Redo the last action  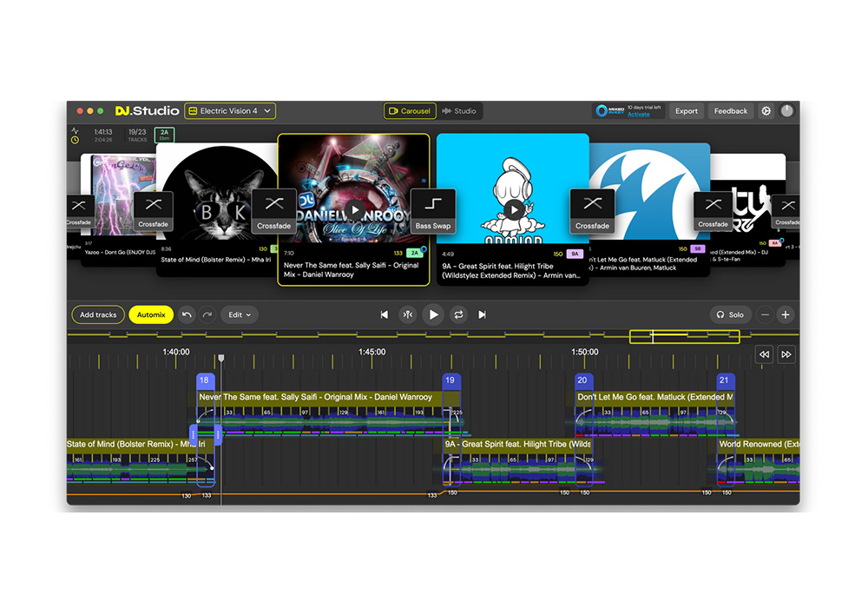click(x=207, y=314)
